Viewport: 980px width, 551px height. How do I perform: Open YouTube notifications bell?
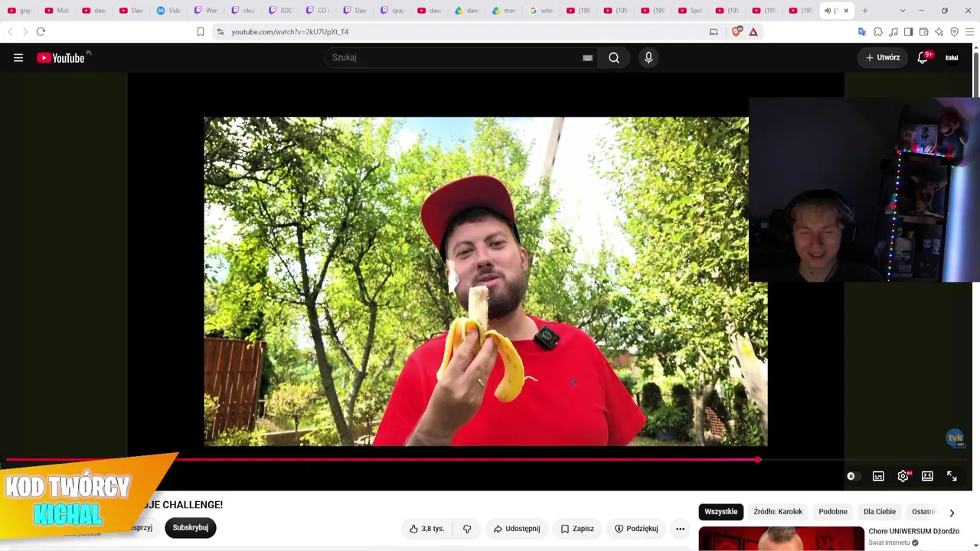pyautogui.click(x=923, y=57)
